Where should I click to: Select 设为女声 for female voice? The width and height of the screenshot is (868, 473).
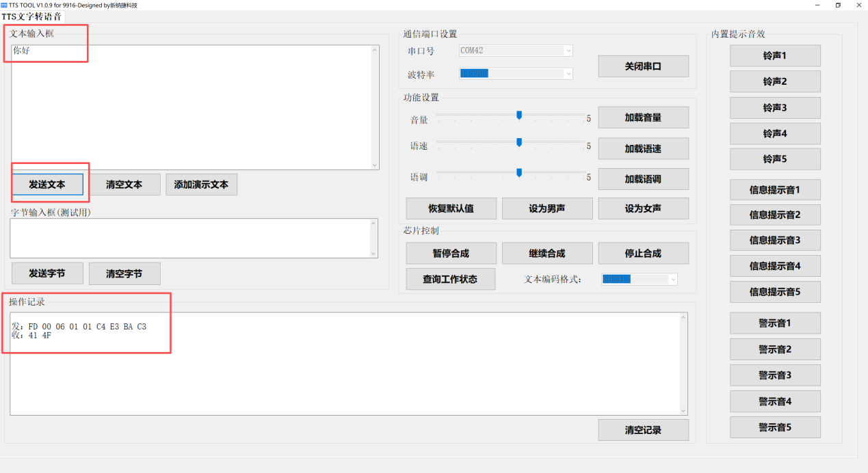pos(642,208)
